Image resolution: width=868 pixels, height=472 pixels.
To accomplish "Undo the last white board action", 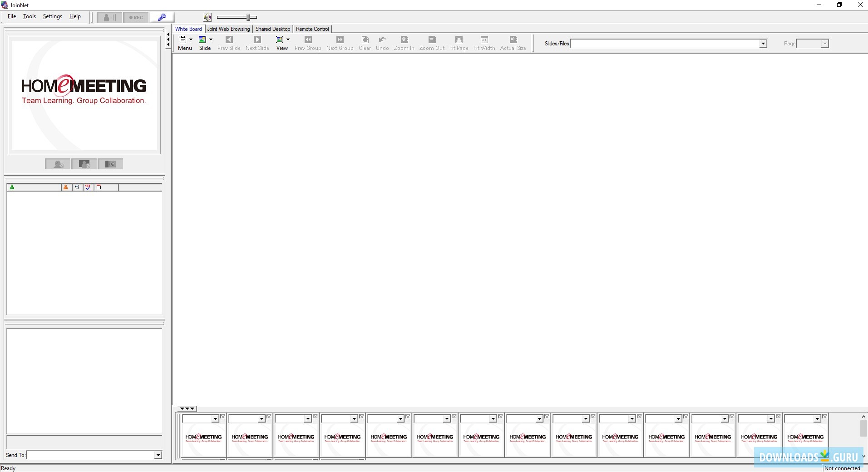I will [x=382, y=43].
